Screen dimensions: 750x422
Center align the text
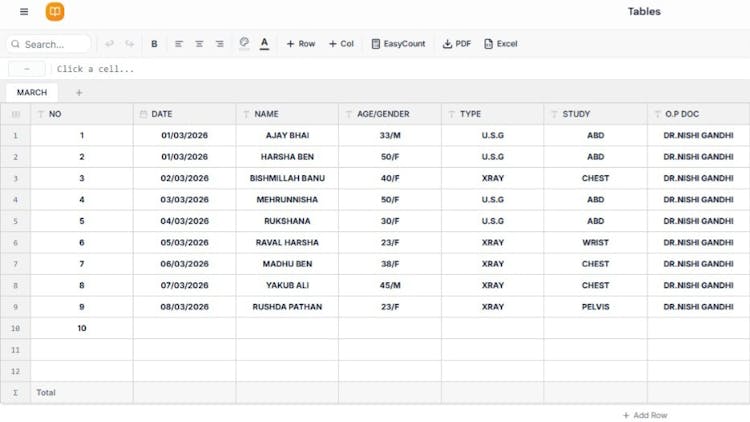[x=199, y=44]
